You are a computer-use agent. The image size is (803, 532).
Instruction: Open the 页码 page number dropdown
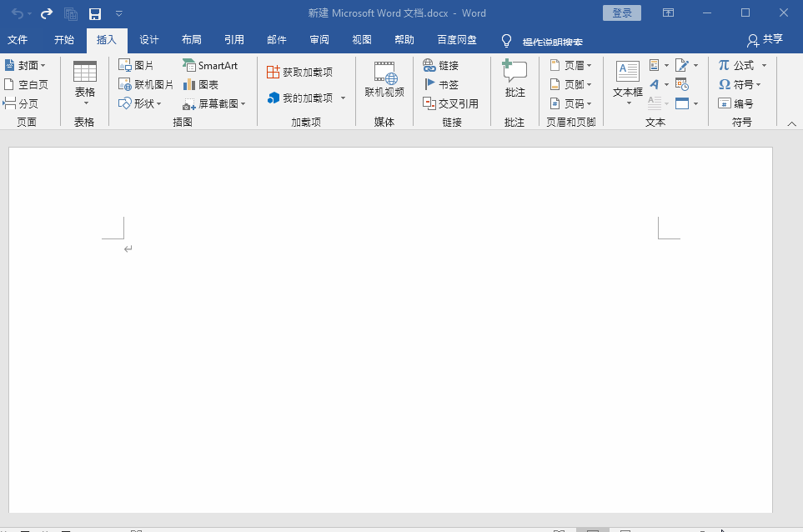tap(570, 103)
